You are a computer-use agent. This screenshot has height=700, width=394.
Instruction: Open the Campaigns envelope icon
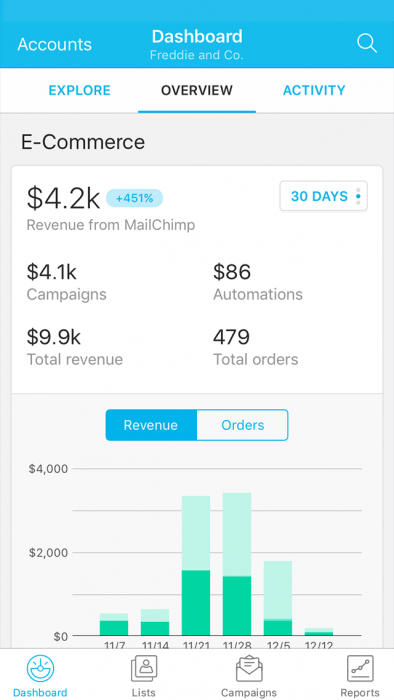point(249,669)
